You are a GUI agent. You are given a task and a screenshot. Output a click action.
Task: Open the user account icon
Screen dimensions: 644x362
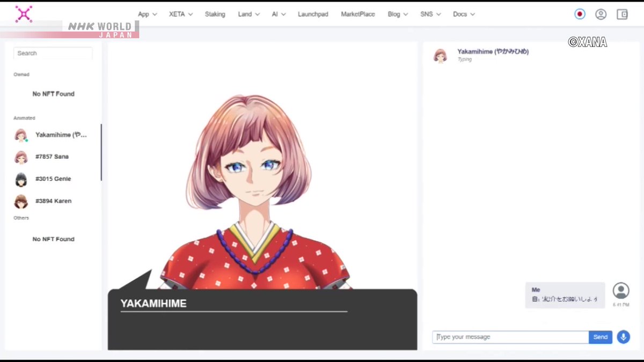click(x=601, y=14)
